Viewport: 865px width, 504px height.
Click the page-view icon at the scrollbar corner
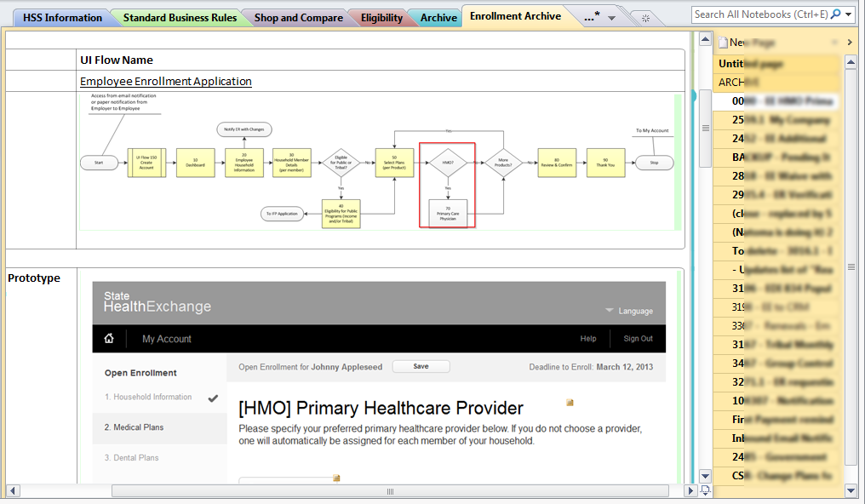[705, 490]
